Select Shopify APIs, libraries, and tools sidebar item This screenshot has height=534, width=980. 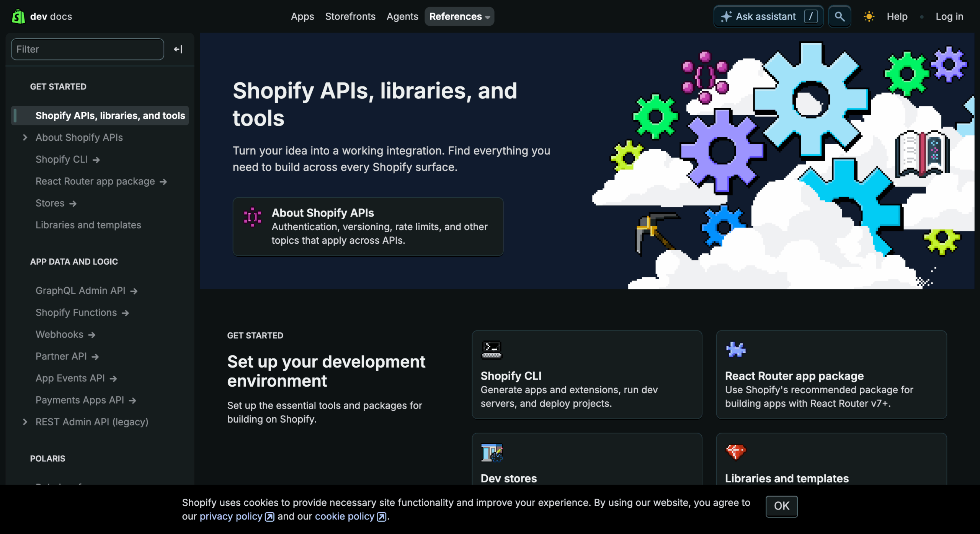[100, 116]
